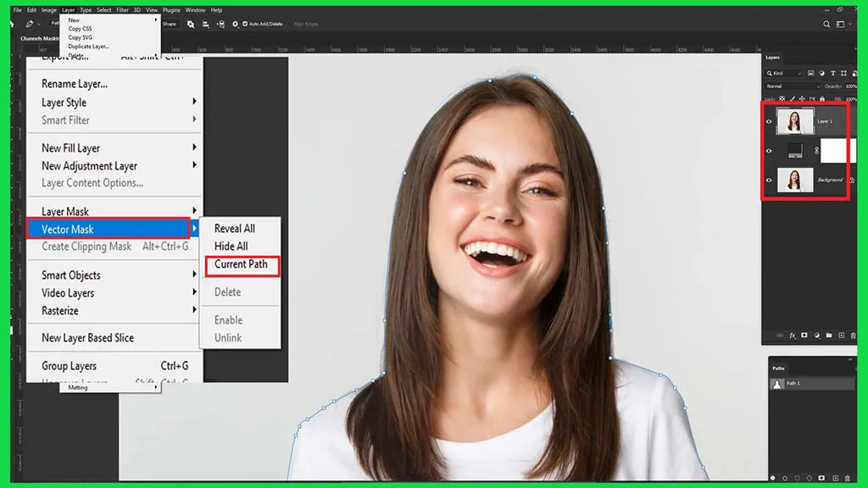
Task: Filter layers by type layer icon
Action: click(x=832, y=73)
